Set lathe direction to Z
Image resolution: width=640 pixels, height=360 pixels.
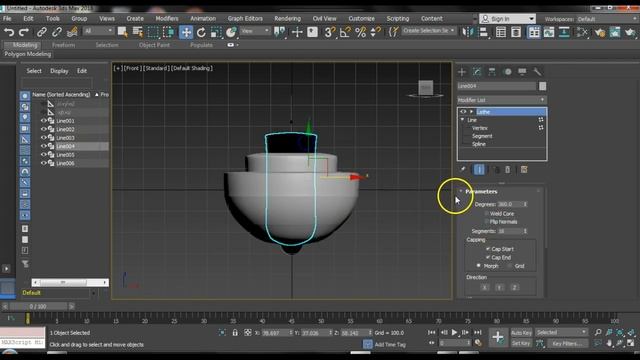[515, 287]
